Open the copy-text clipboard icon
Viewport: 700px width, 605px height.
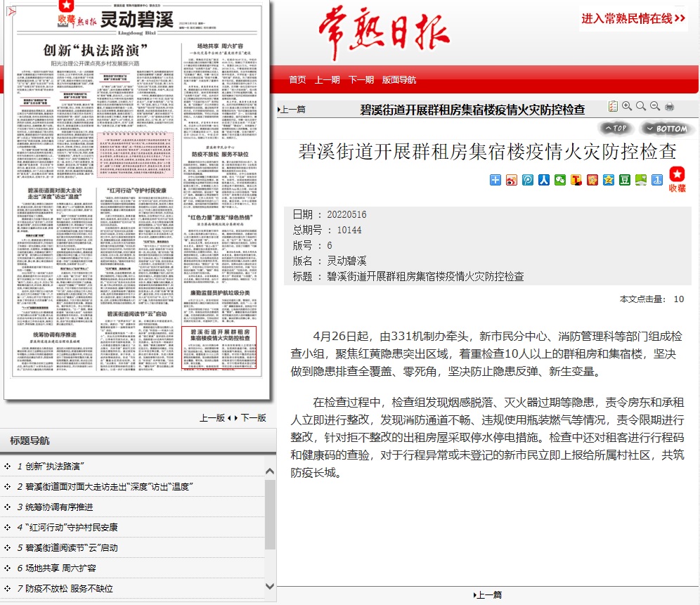[x=613, y=106]
